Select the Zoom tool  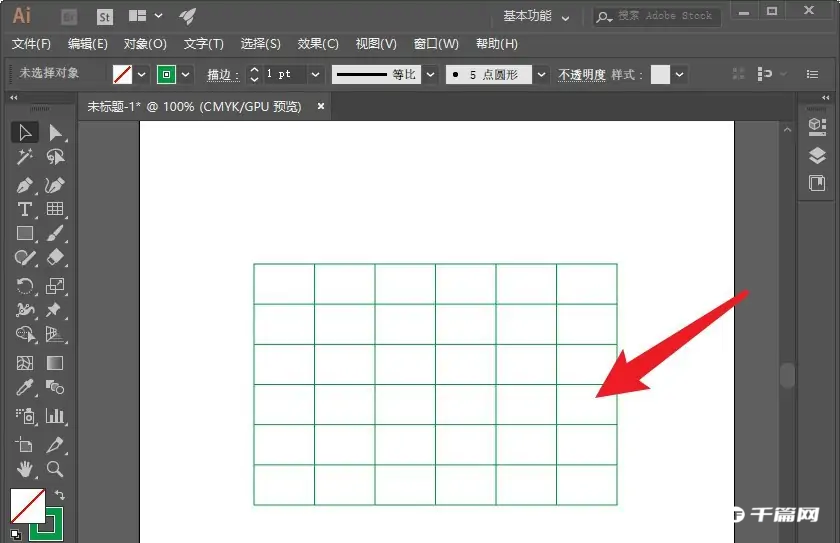pyautogui.click(x=55, y=469)
